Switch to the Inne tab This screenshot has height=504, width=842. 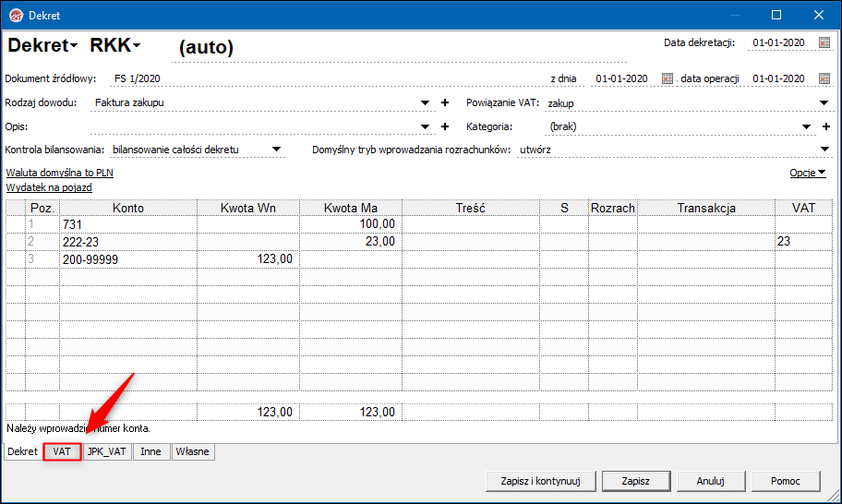click(x=150, y=451)
